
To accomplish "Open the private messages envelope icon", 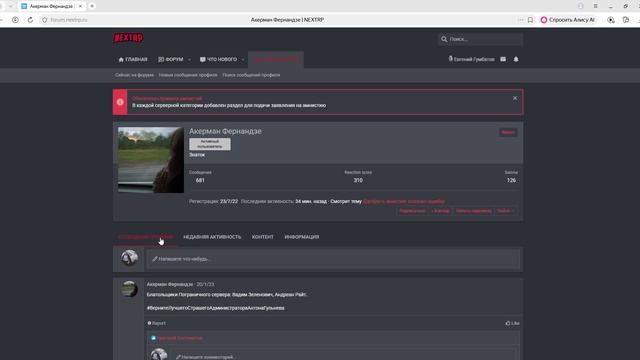I will coord(503,60).
